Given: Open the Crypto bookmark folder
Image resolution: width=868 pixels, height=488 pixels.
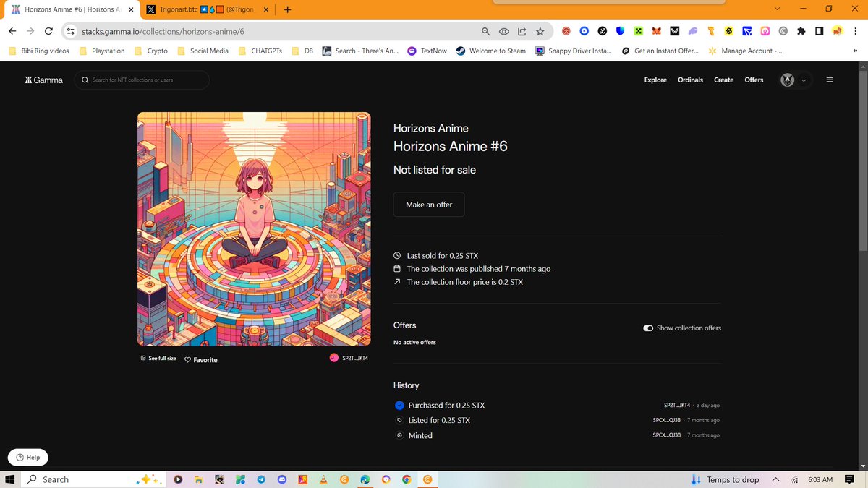Looking at the screenshot, I should [151, 51].
